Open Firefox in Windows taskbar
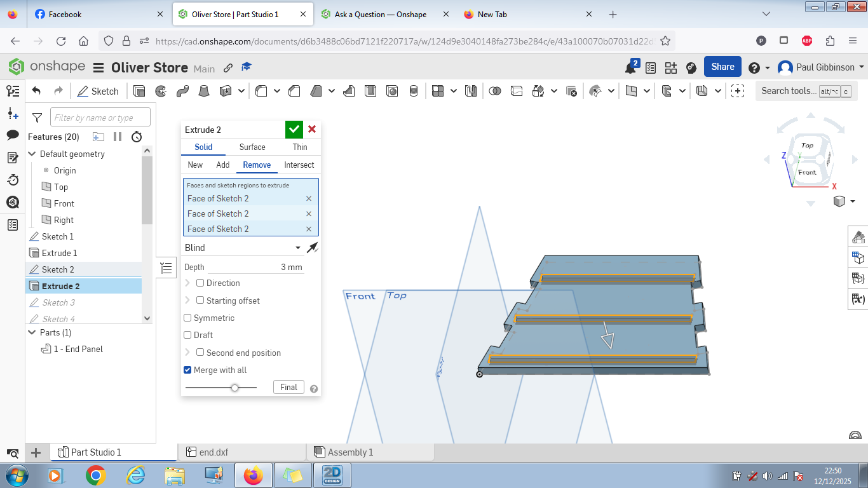The image size is (868, 488). [x=254, y=475]
